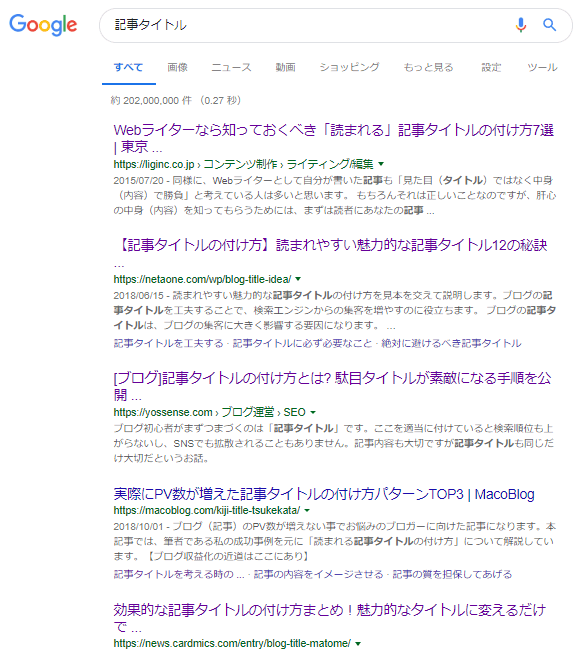Open result 実際にPV数が増えた記事タイトル MacoBlog
This screenshot has height=653, width=585.
[x=324, y=494]
